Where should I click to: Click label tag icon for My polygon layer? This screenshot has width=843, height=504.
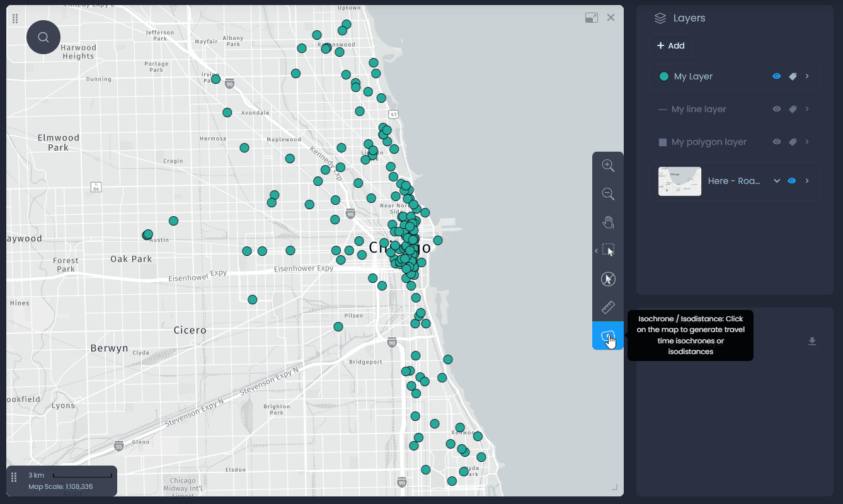(x=793, y=142)
